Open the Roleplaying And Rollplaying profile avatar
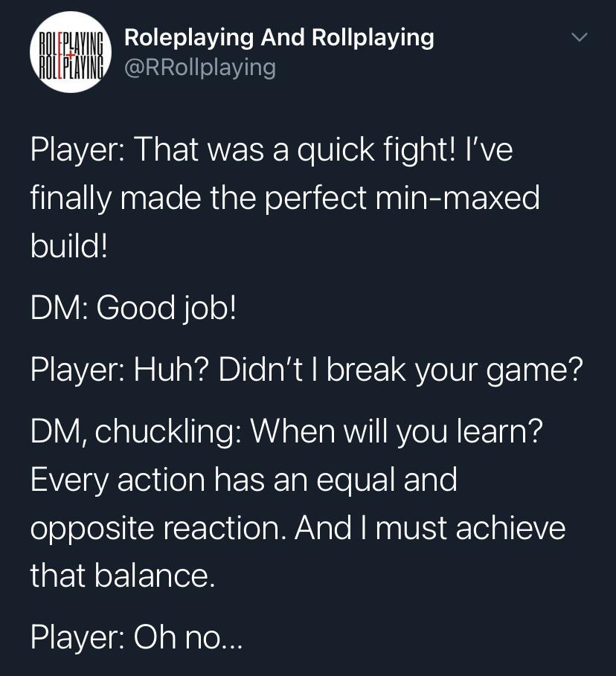616x676 pixels. coord(70,51)
